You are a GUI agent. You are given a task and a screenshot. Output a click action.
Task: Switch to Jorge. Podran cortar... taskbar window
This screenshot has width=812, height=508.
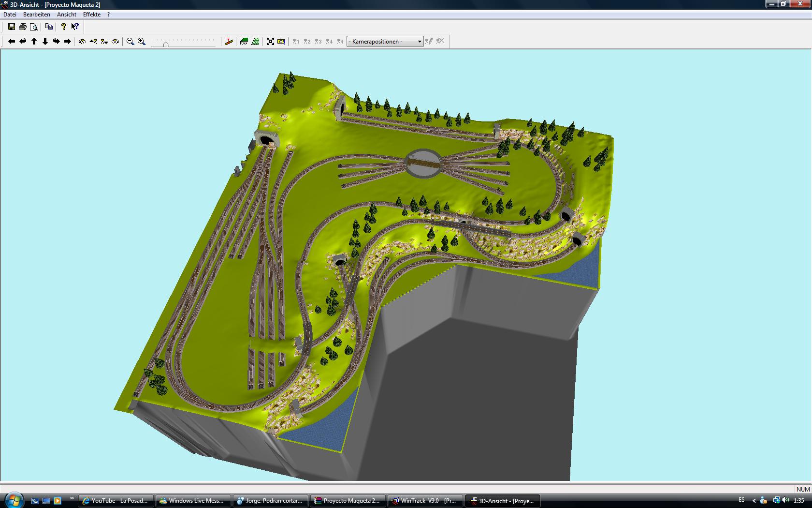(x=270, y=501)
